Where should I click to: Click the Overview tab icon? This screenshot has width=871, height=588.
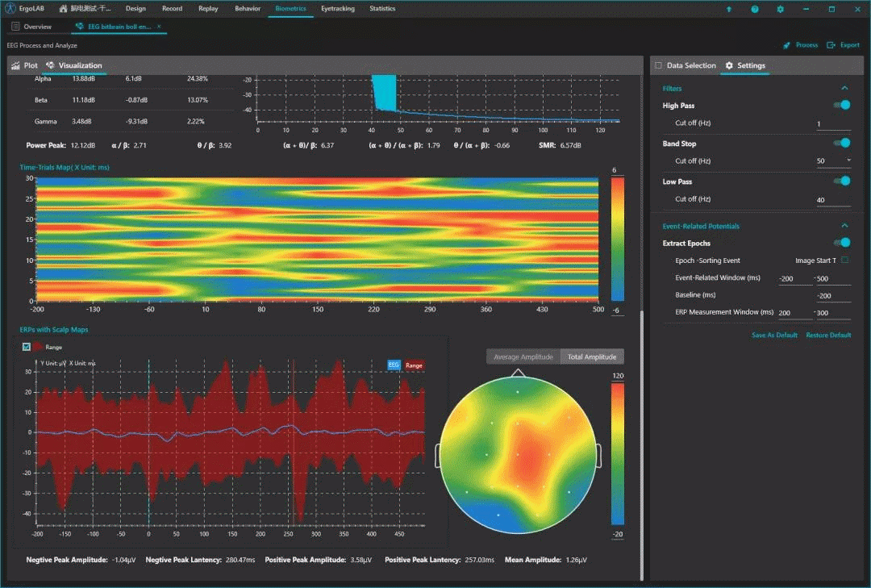pyautogui.click(x=15, y=27)
